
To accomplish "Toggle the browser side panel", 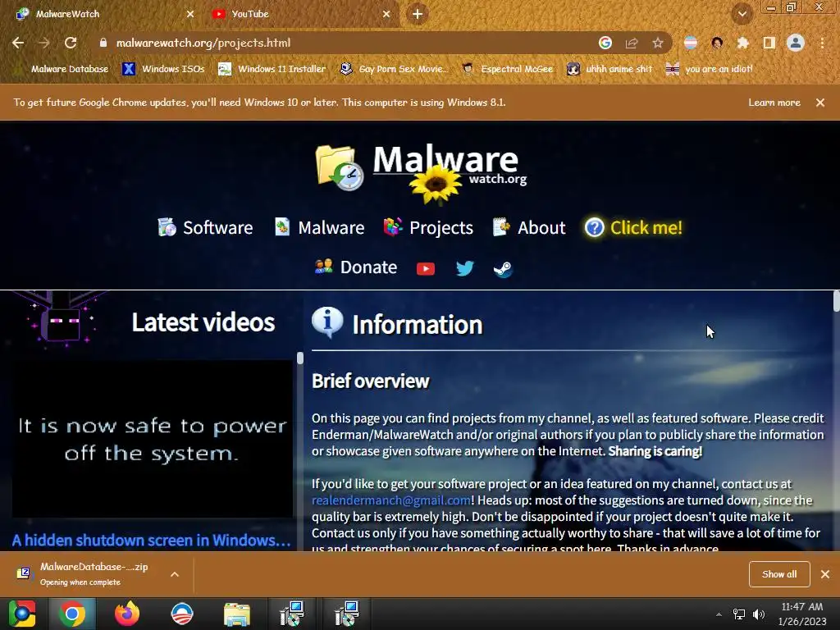I will (769, 43).
